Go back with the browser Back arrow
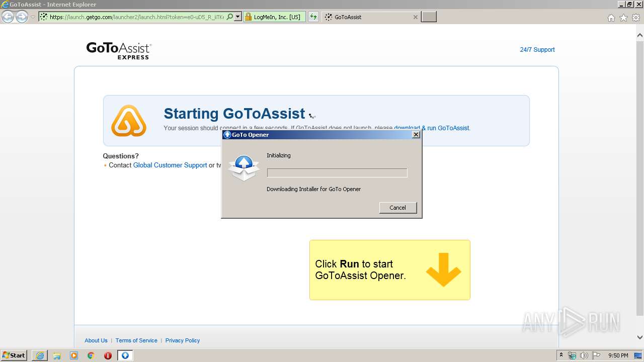This screenshot has width=644, height=362. tap(8, 17)
